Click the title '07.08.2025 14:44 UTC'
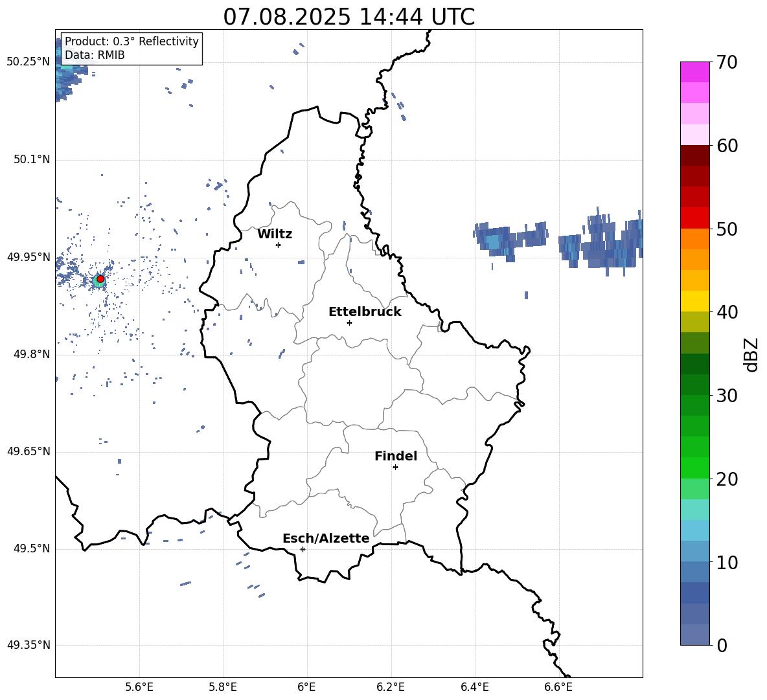The width and height of the screenshot is (767, 700). (349, 17)
